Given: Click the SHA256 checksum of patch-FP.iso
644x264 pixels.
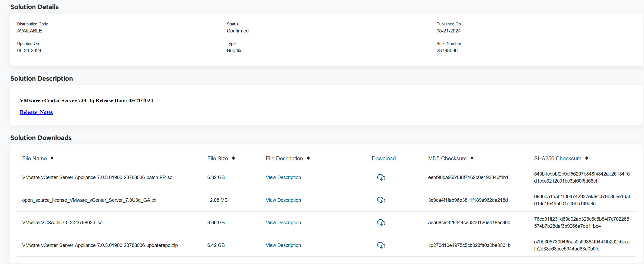Looking at the screenshot, I should pyautogui.click(x=581, y=177).
